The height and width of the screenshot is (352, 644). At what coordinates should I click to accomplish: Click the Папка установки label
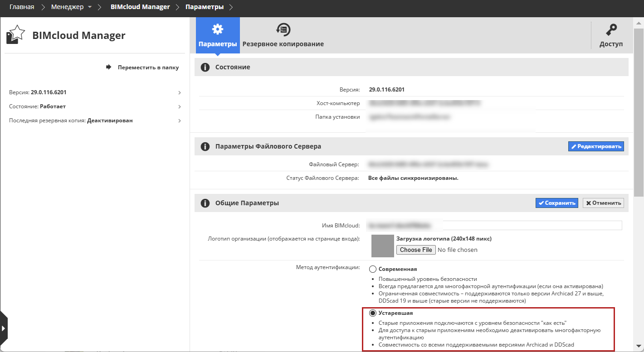[338, 117]
